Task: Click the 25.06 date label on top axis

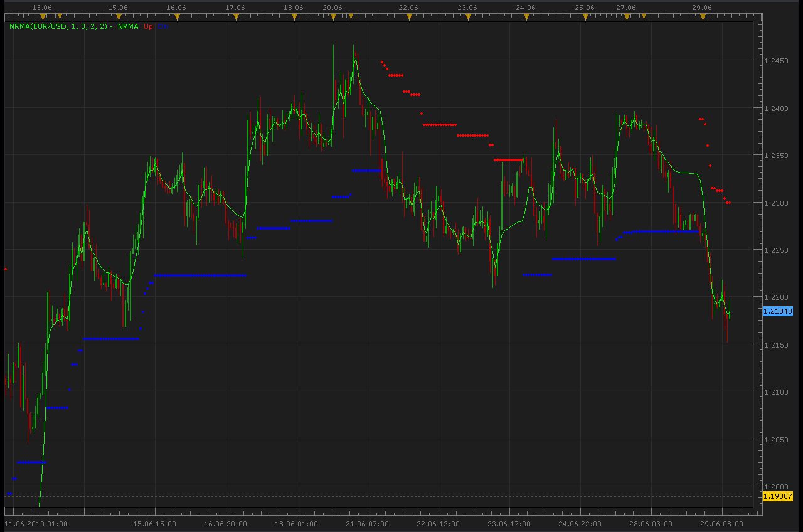Action: [x=585, y=8]
